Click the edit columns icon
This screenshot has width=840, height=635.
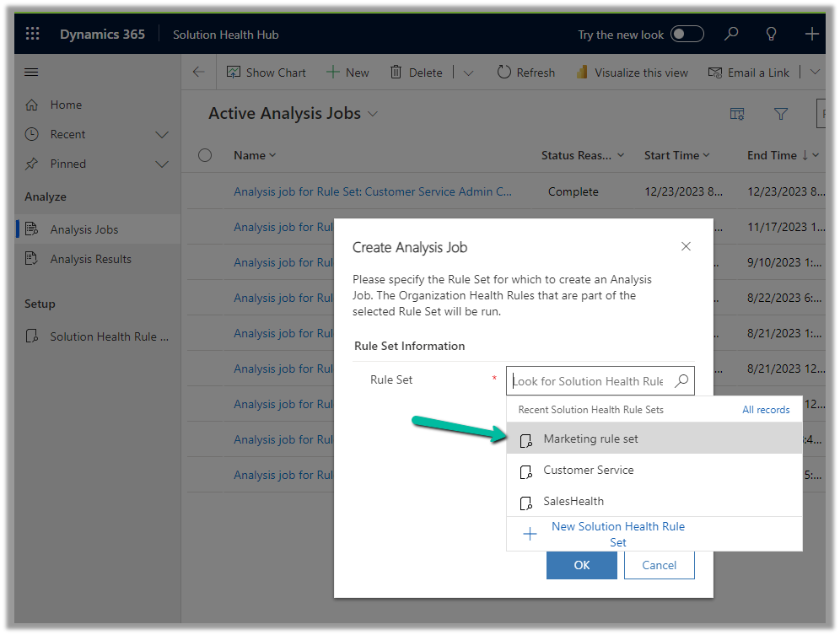[737, 114]
